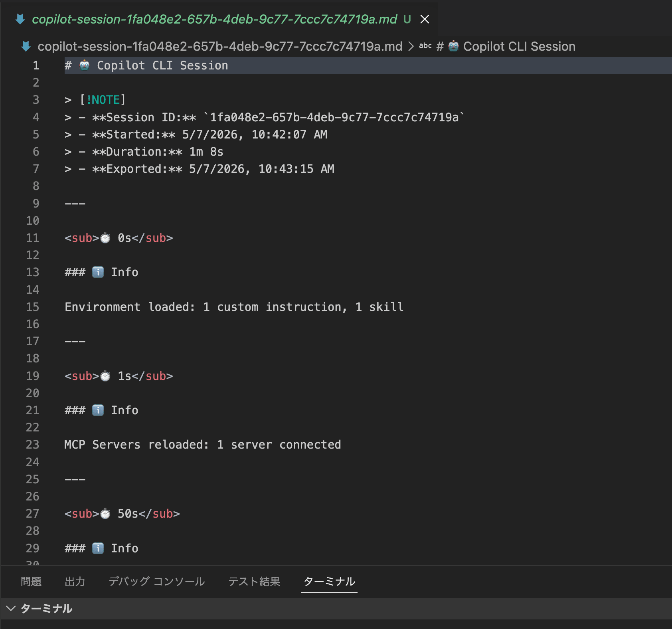Image resolution: width=672 pixels, height=629 pixels.
Task: Click the markdown file icon in the editor tab
Action: 20,19
